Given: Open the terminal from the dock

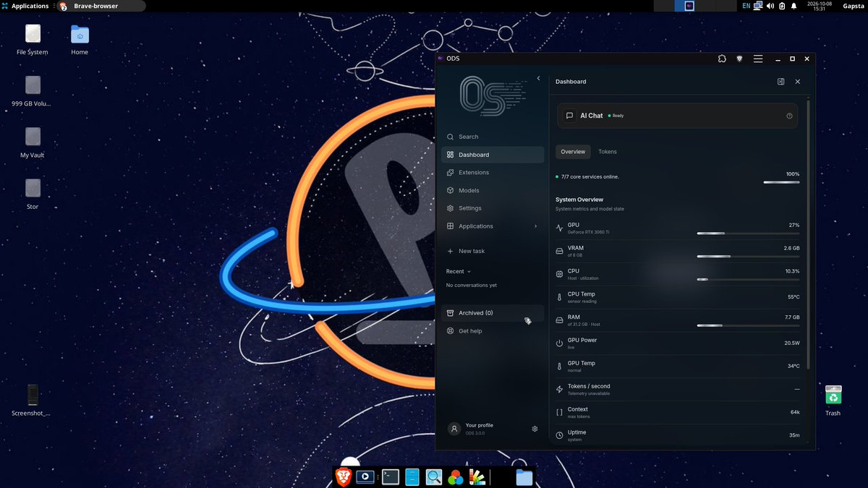Looking at the screenshot, I should (x=391, y=477).
